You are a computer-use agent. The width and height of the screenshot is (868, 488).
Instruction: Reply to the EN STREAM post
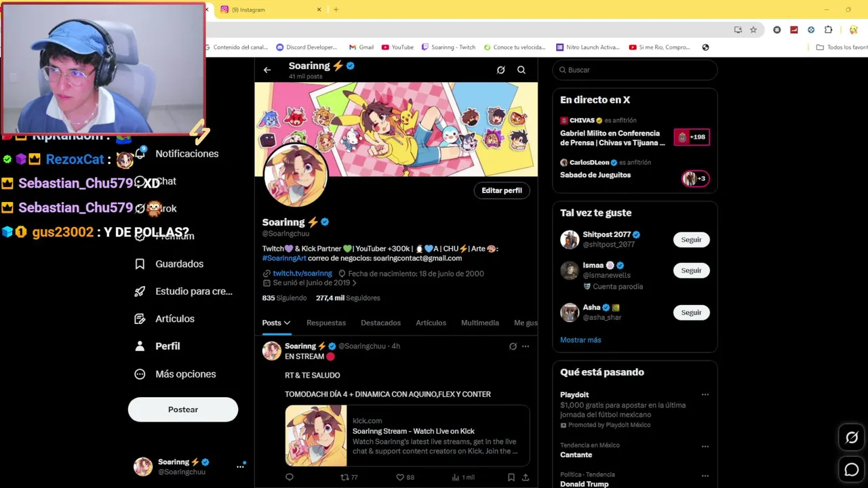click(290, 477)
